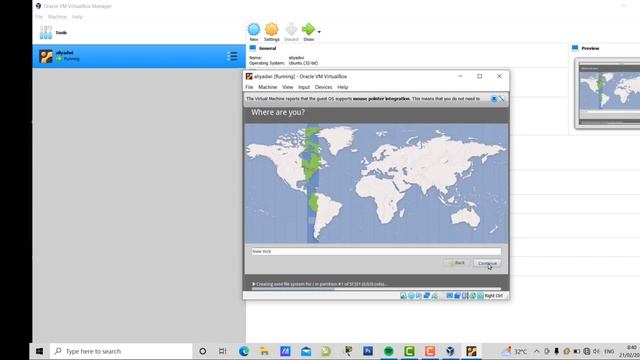The height and width of the screenshot is (360, 640).
Task: Select the aliyadwi running VM entry
Action: click(139, 56)
